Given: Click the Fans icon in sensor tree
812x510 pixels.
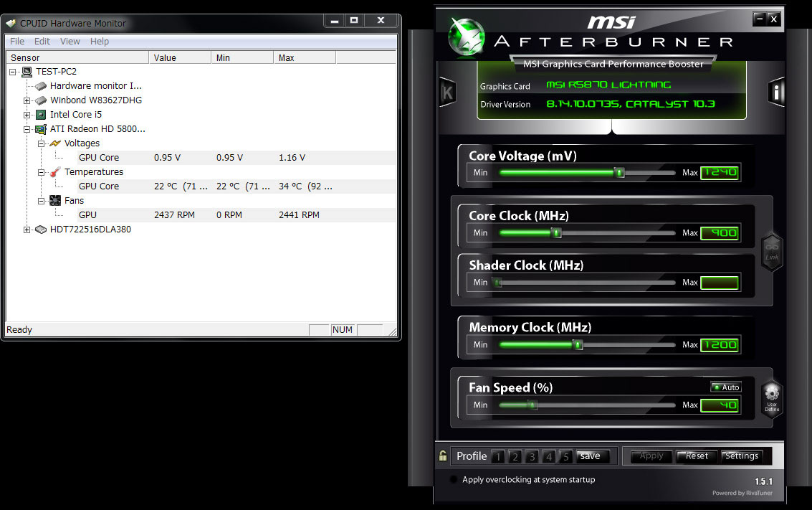Looking at the screenshot, I should coord(55,201).
